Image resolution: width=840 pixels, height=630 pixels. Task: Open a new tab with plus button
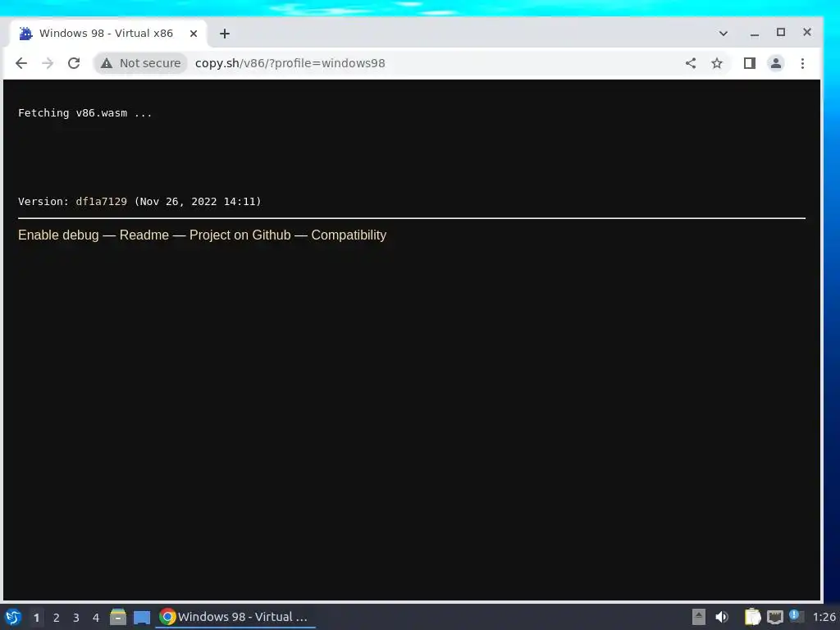pos(225,33)
